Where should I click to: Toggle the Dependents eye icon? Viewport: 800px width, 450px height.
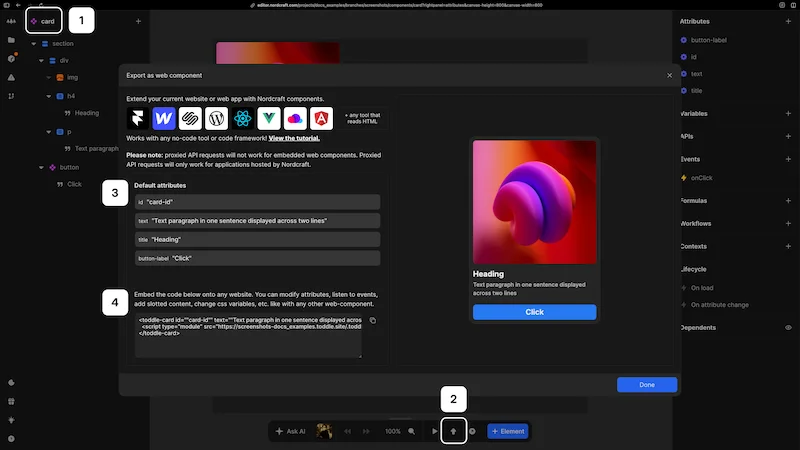[788, 328]
